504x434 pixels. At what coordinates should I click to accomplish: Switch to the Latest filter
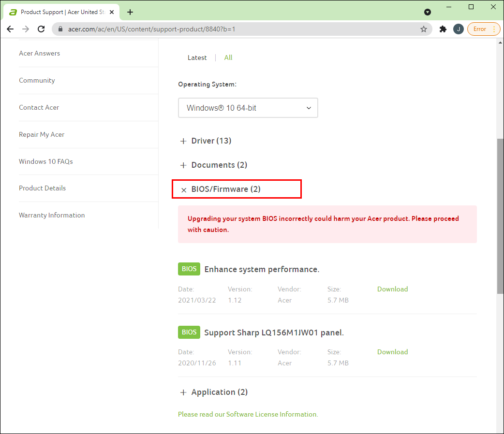coord(197,58)
